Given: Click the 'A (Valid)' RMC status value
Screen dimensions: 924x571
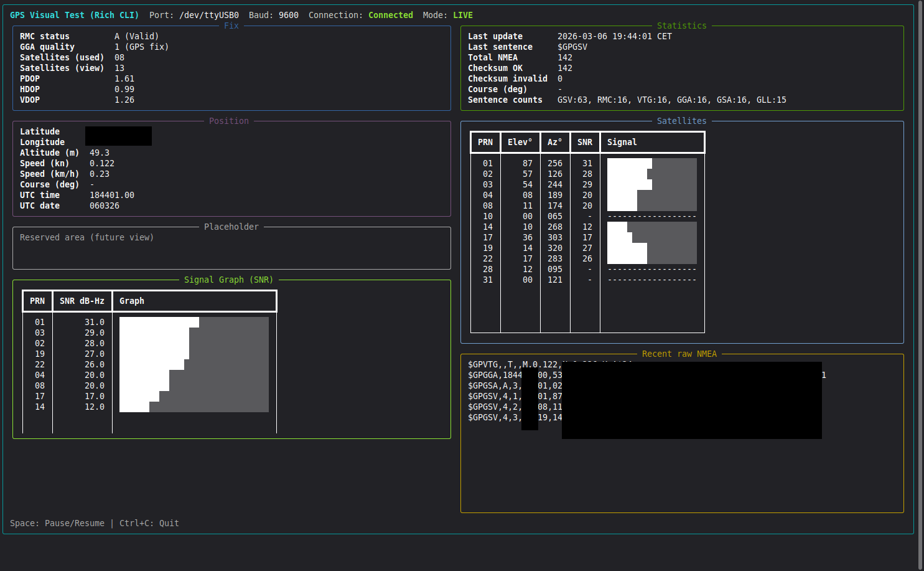Looking at the screenshot, I should [x=137, y=36].
